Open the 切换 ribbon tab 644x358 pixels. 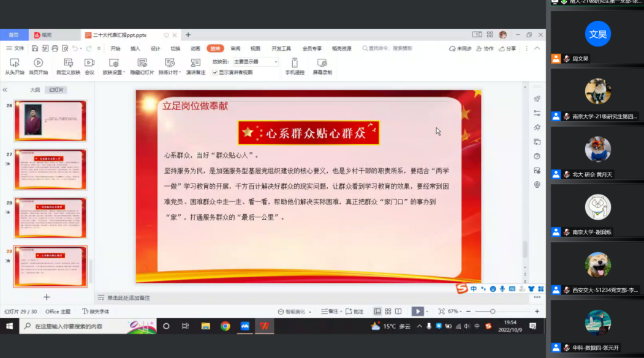click(175, 48)
